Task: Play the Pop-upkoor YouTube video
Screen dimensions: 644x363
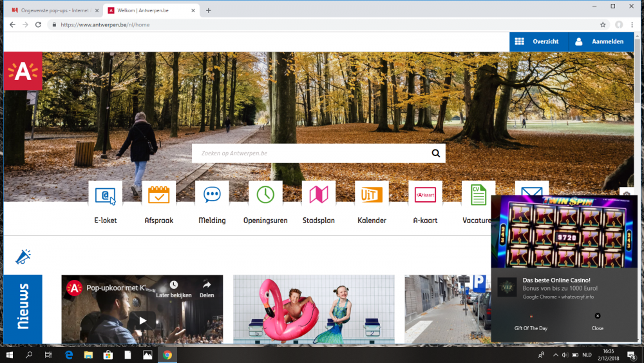Action: coord(142,320)
